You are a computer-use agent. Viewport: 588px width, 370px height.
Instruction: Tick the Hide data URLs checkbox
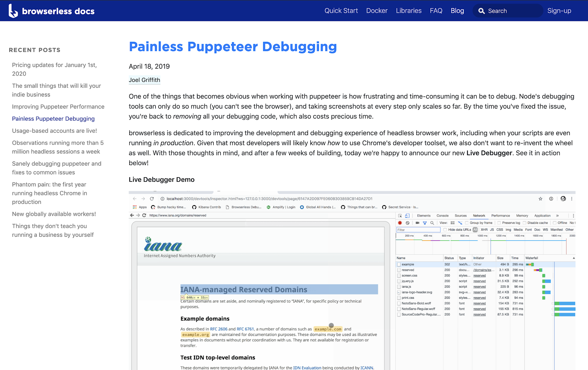(x=445, y=230)
